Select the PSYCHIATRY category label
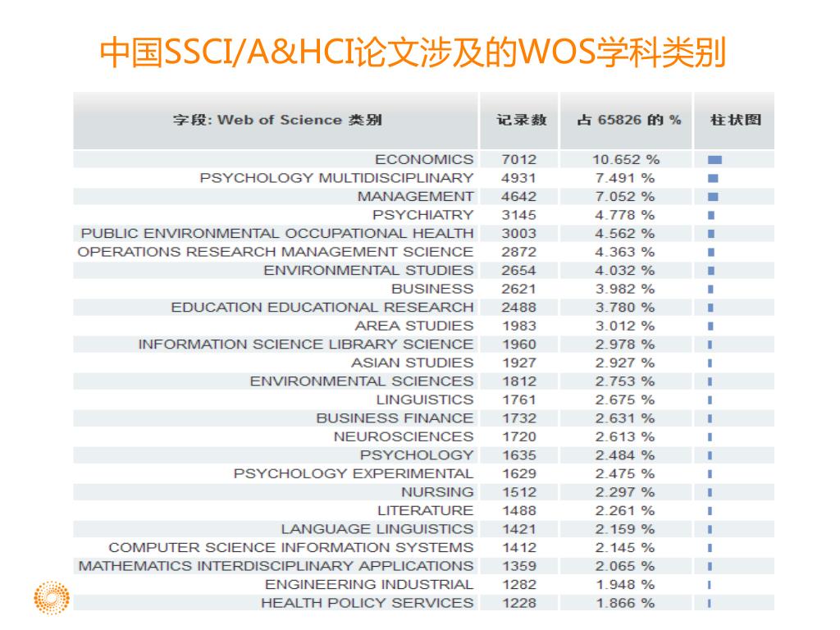Screen dimensions: 840x630 (x=422, y=215)
